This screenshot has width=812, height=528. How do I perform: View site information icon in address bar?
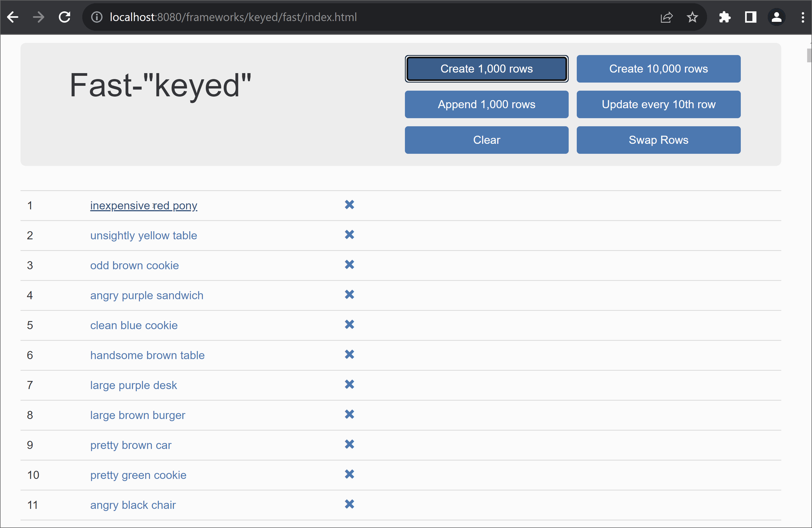[x=97, y=17]
